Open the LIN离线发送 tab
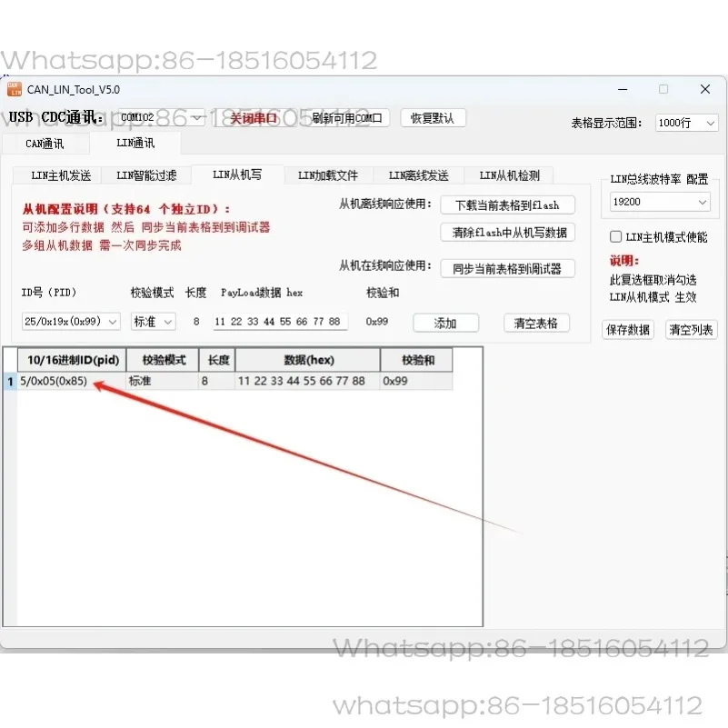Viewport: 728px width, 728px height. (418, 175)
